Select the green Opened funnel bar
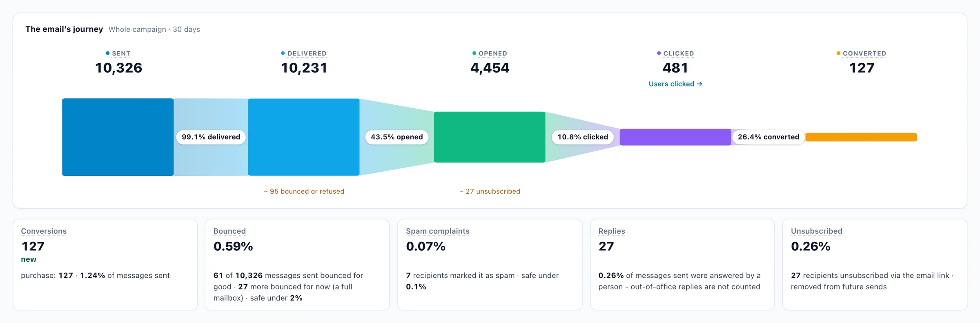Screen dimensions: 980x323 point(490,137)
